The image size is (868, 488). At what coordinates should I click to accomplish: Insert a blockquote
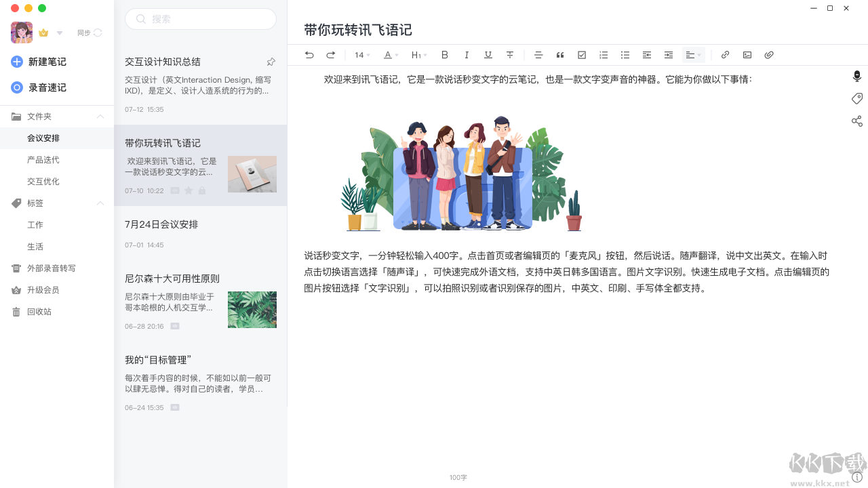[560, 55]
